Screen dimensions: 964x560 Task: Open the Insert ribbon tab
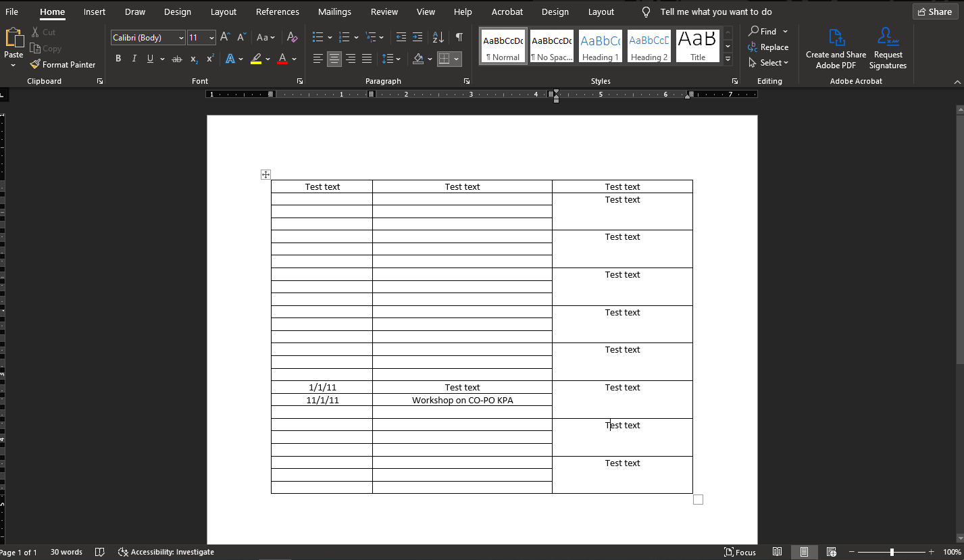click(x=95, y=11)
